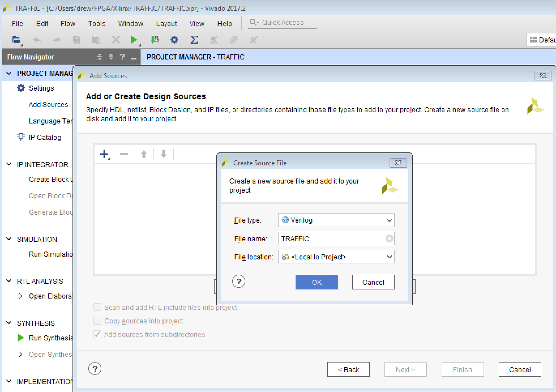Click the delete X toolbar icon
The width and height of the screenshot is (556, 392).
(x=116, y=40)
